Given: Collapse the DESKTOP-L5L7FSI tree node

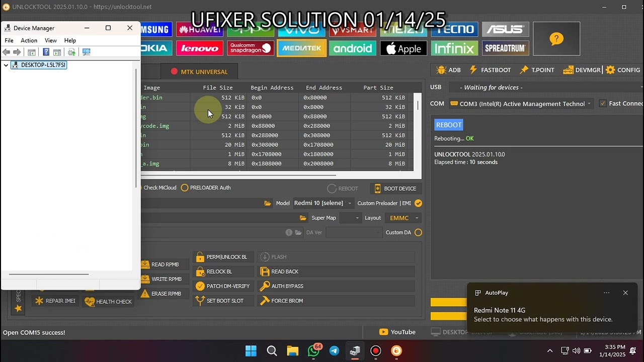Looking at the screenshot, I should pos(6,65).
